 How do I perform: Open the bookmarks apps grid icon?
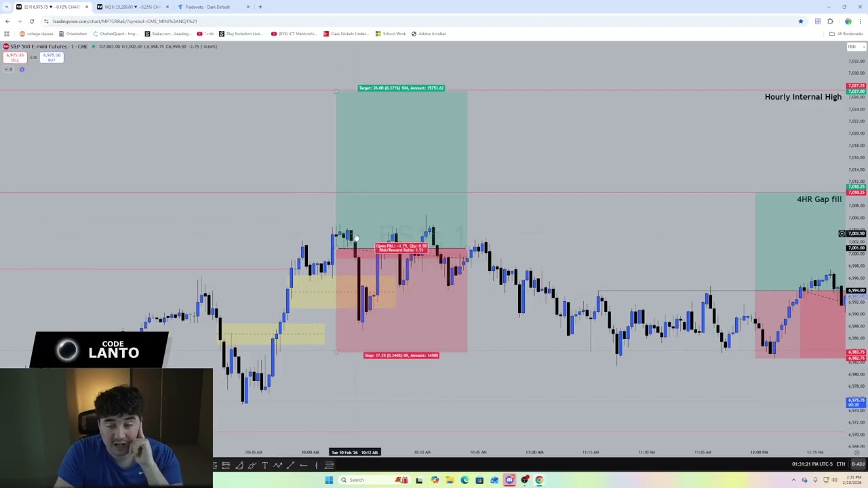point(7,33)
